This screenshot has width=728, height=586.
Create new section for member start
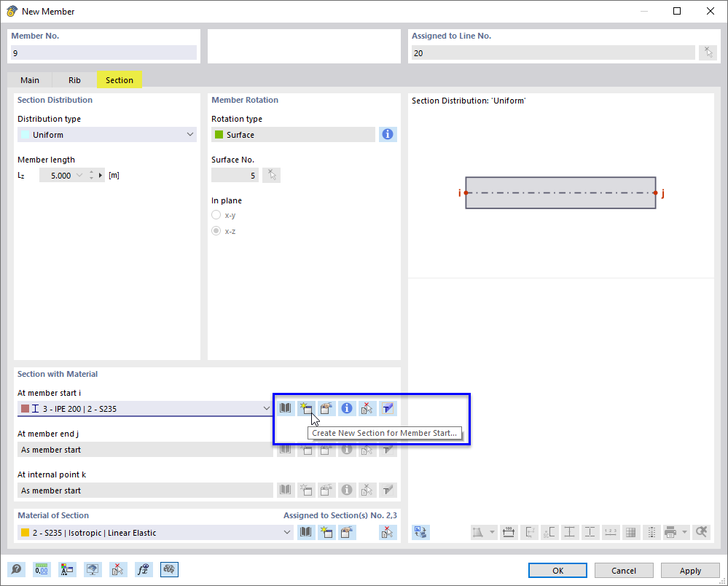pos(306,408)
